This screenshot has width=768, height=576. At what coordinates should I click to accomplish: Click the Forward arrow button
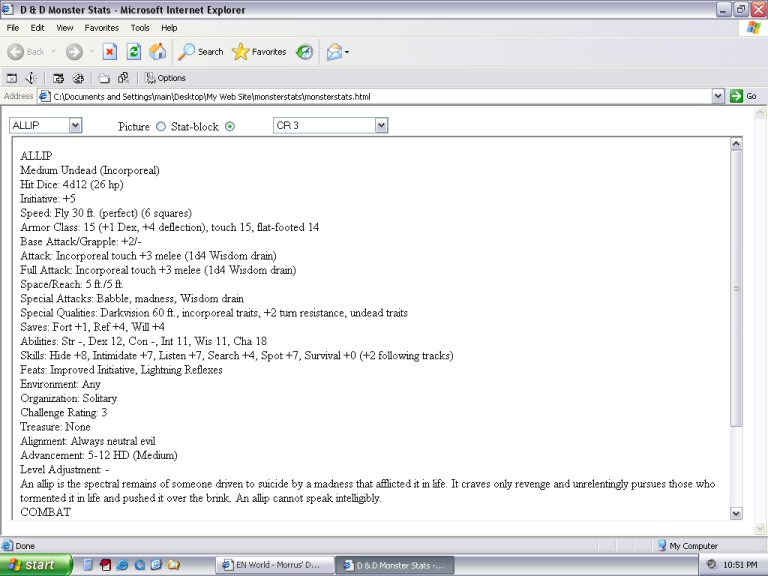coord(74,51)
